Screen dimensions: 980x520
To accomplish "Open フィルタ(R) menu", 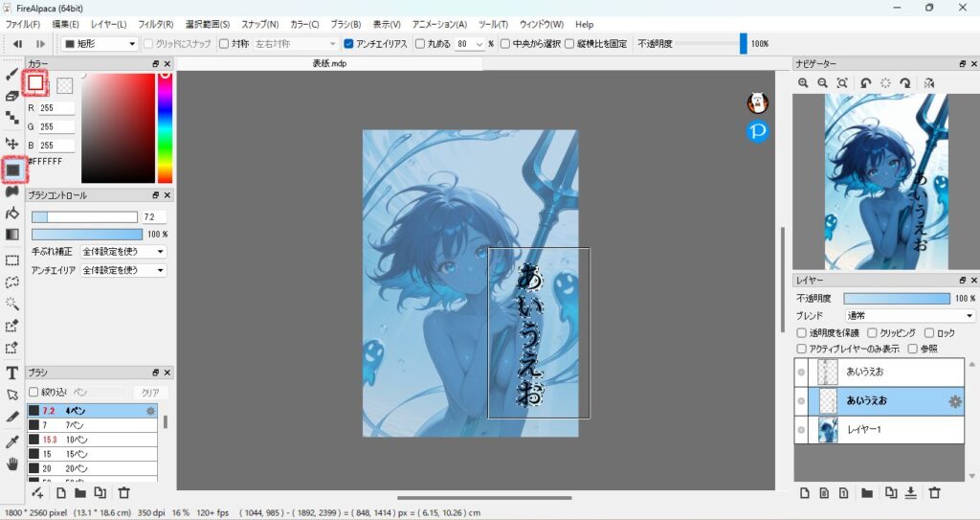I will point(155,24).
